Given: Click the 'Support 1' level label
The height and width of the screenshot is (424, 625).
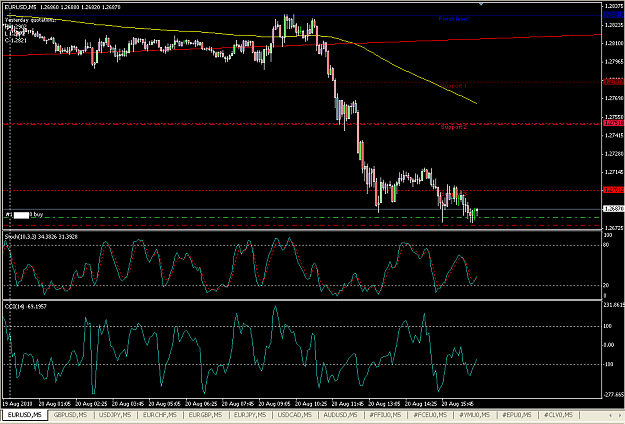Looking at the screenshot, I should click(x=454, y=86).
